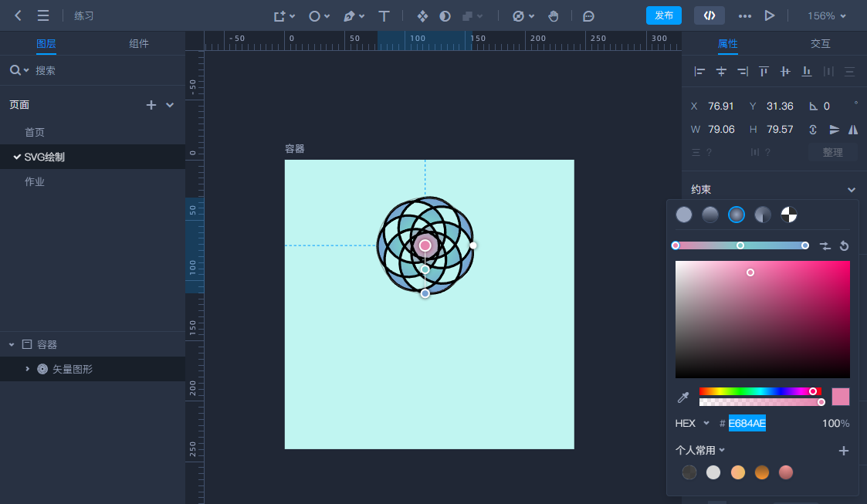
Task: Open the 交互 interactions tab
Action: pyautogui.click(x=821, y=43)
